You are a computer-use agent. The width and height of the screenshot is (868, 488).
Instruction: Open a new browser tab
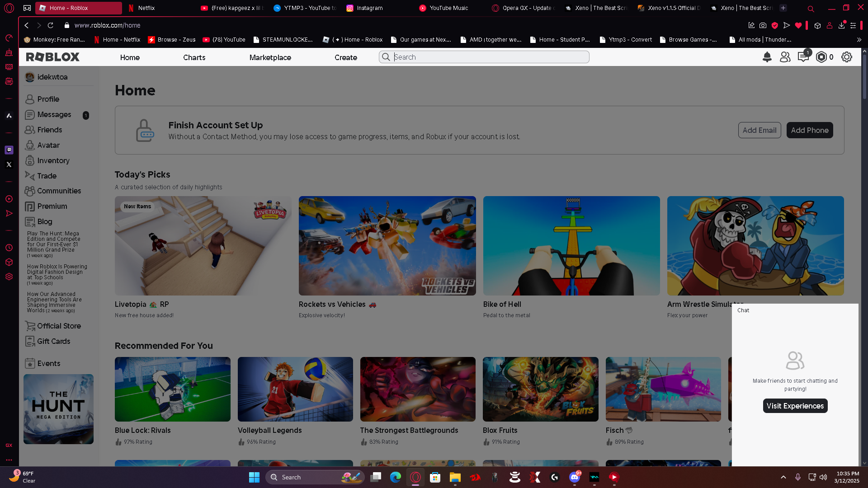pos(783,8)
